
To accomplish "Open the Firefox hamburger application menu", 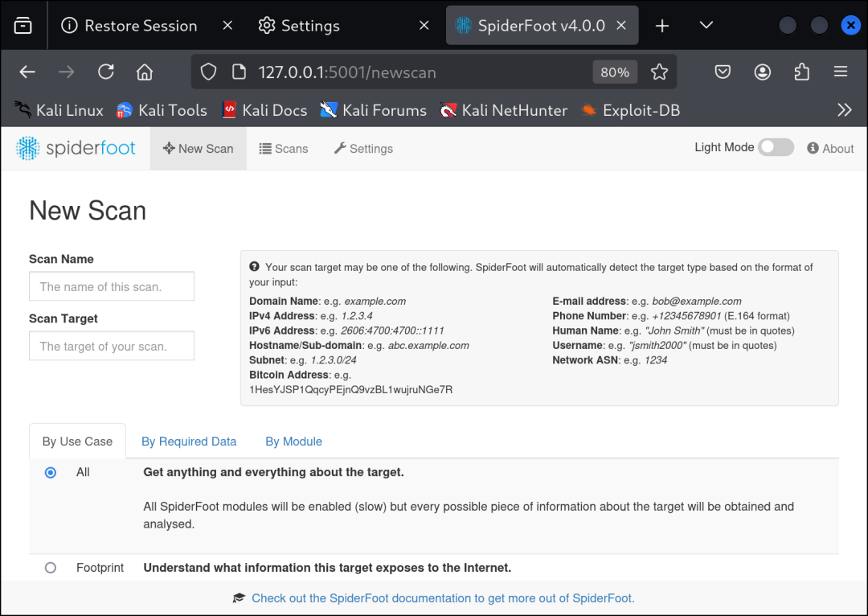I will pos(841,72).
